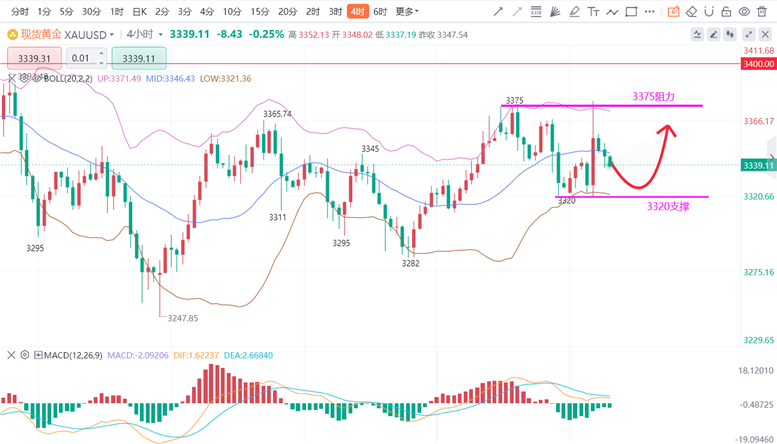
Task: Select the Fibonacci retracement levels tool
Action: pyautogui.click(x=536, y=12)
